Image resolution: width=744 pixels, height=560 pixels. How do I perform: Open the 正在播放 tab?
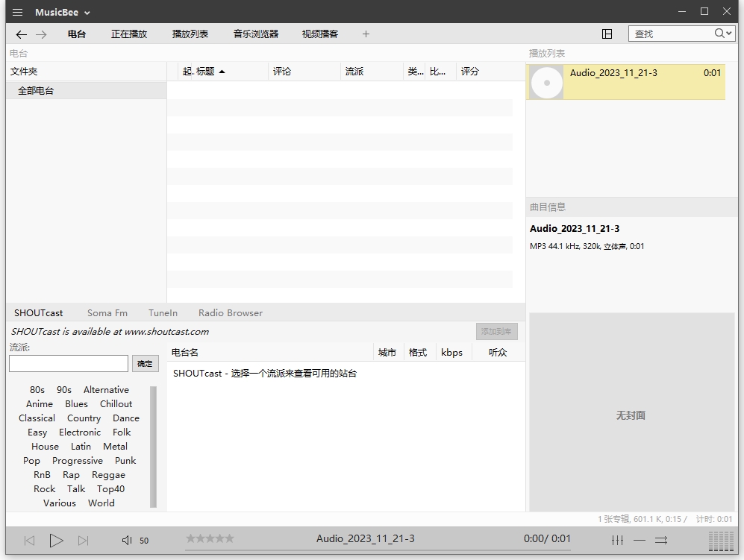click(x=130, y=34)
